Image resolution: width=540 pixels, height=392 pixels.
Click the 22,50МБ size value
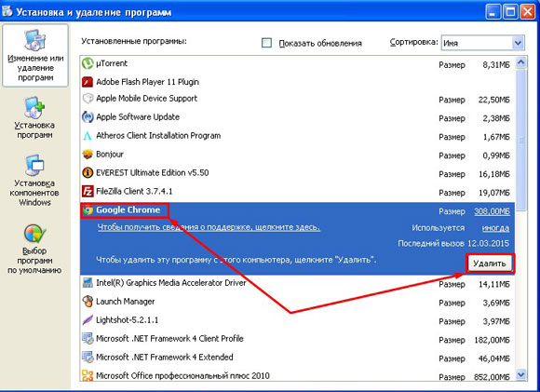pos(493,100)
